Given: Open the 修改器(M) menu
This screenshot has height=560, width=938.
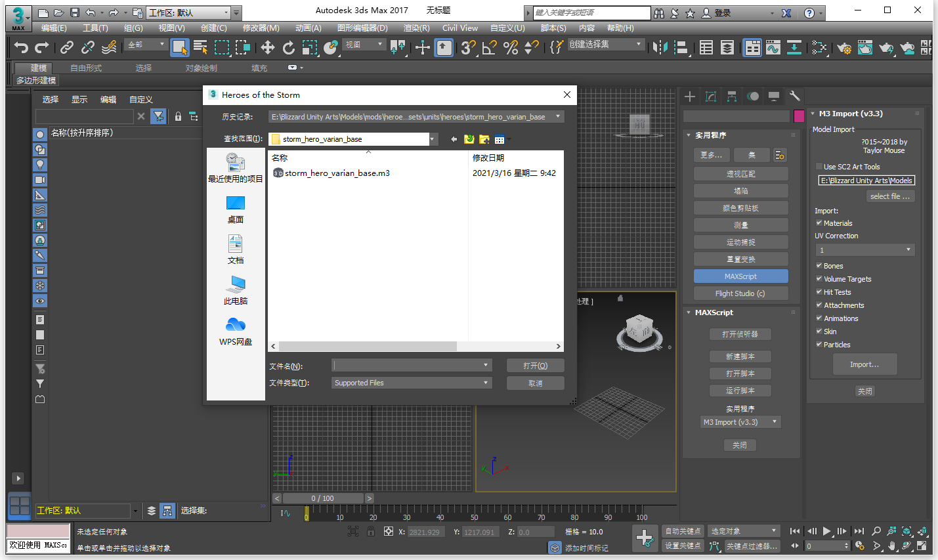Looking at the screenshot, I should (x=261, y=28).
